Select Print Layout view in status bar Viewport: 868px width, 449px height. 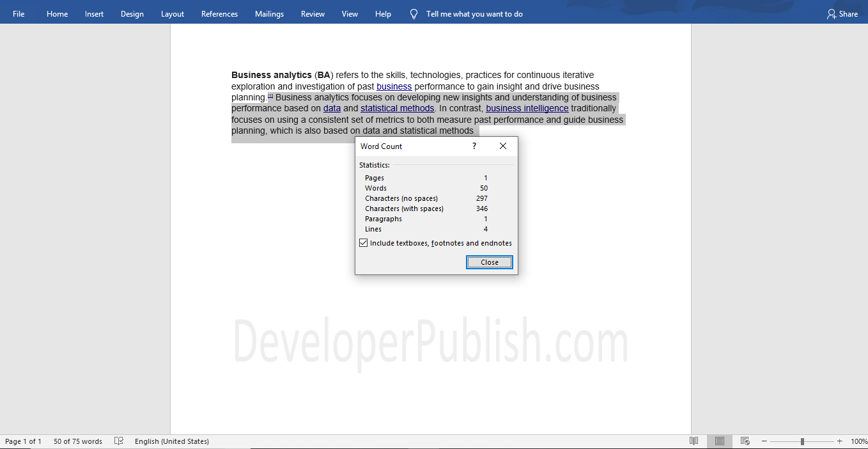719,441
